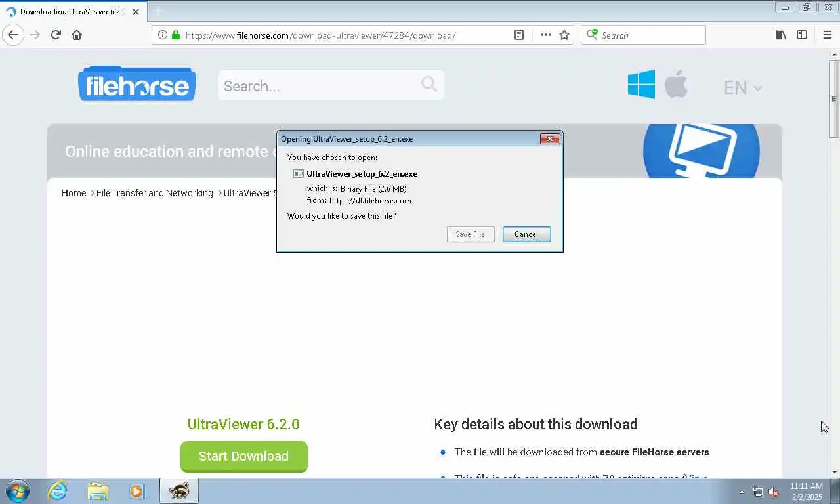Expand the EN language dropdown

742,87
